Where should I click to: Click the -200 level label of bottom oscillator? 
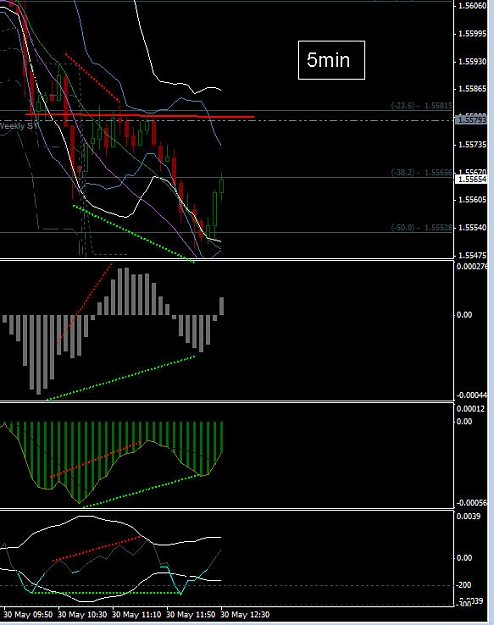(464, 585)
